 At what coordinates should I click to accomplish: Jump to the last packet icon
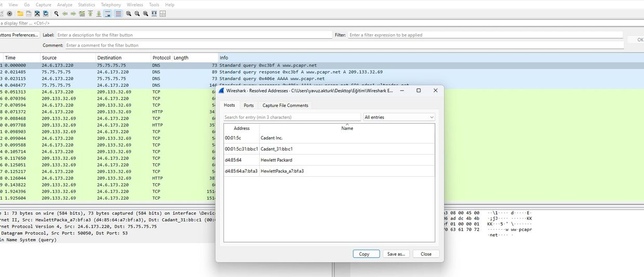coord(99,14)
